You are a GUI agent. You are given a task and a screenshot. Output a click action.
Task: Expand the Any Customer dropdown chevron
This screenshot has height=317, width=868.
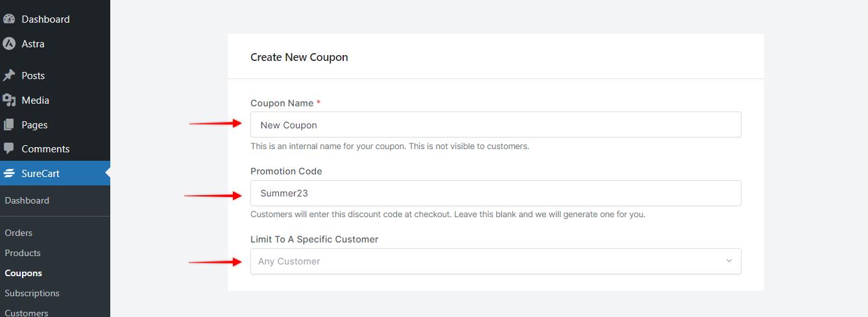pos(729,261)
